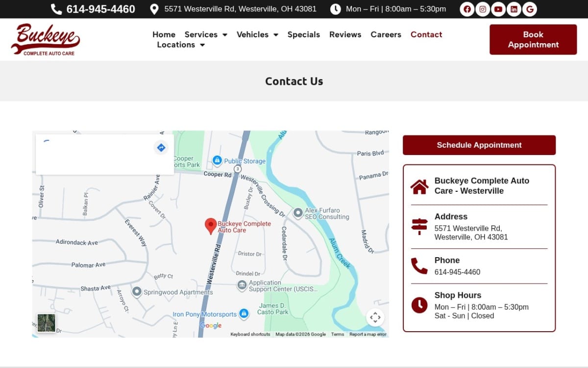
Task: Switch map to satellite view thumbnail
Action: click(47, 323)
